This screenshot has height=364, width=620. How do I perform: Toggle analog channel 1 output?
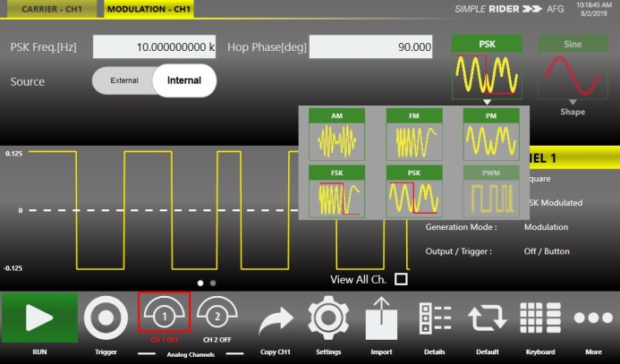(x=164, y=317)
